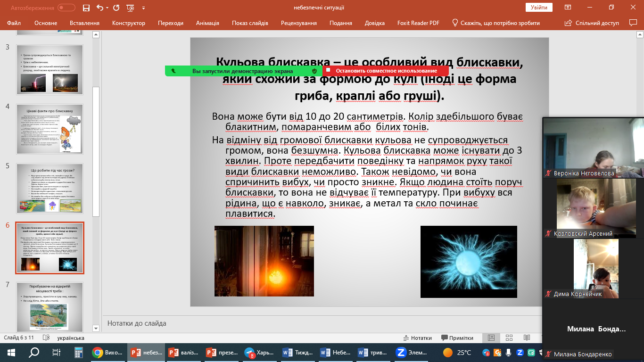
Task: Select slide 5 thumbnail Що робити під час грози
Action: (50, 188)
